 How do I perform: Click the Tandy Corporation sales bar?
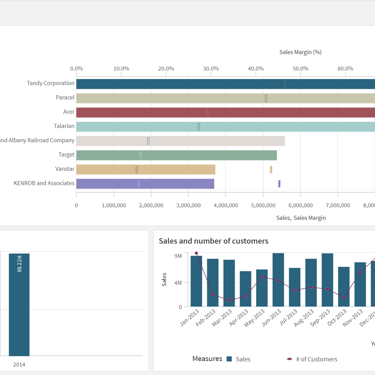[226, 84]
